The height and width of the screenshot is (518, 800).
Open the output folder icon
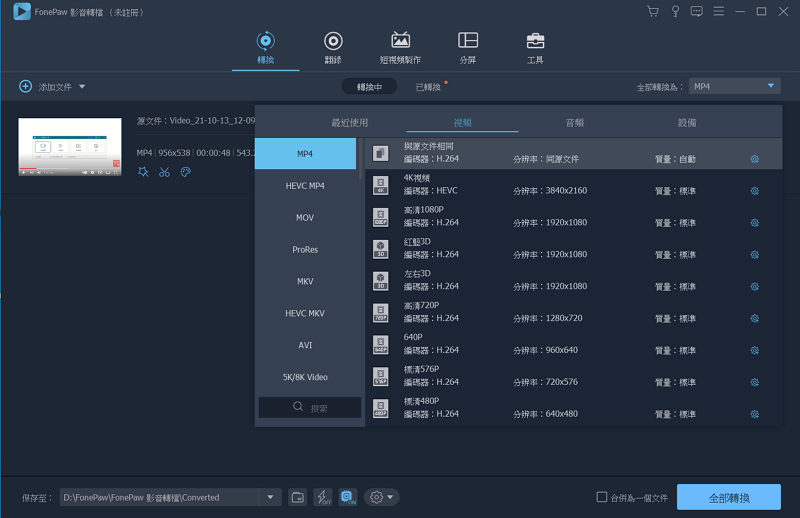pos(298,497)
